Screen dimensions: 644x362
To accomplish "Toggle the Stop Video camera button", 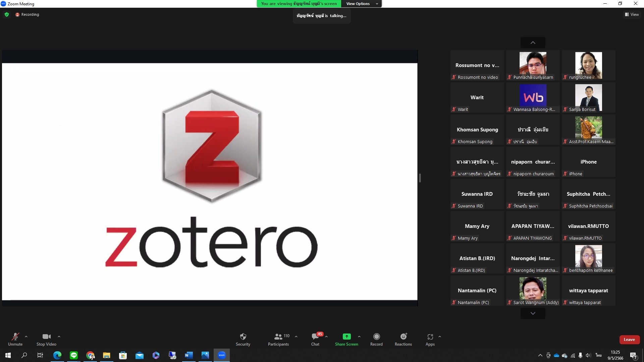I will (46, 339).
